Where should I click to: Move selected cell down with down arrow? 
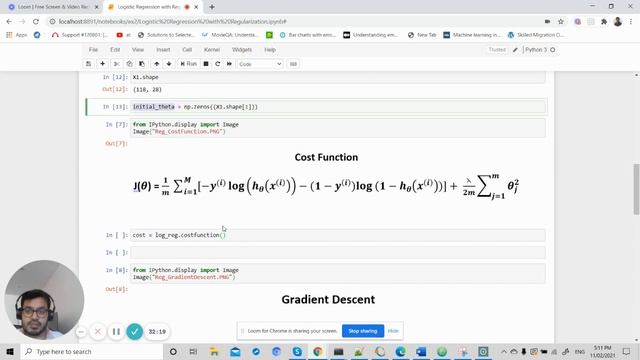point(169,64)
